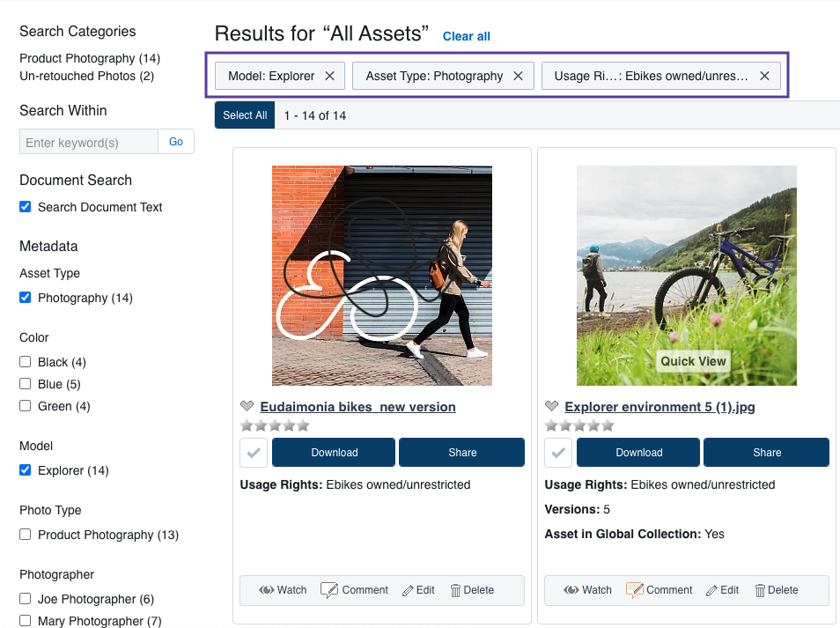Uncheck the Search Document Text checkbox

26,207
